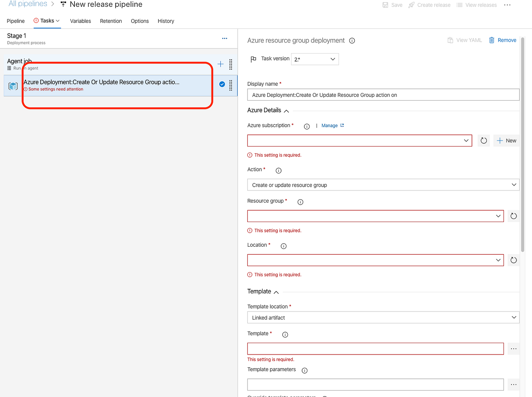Add a new task to Agent job
Viewport: 532px width, 397px height.
click(x=220, y=64)
